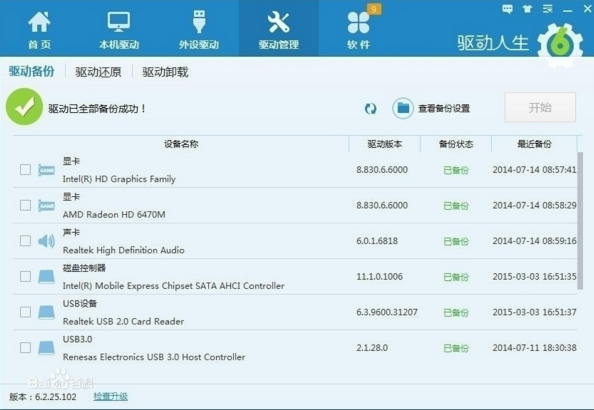Open the skin shirt icon
594x410 pixels.
click(x=527, y=9)
